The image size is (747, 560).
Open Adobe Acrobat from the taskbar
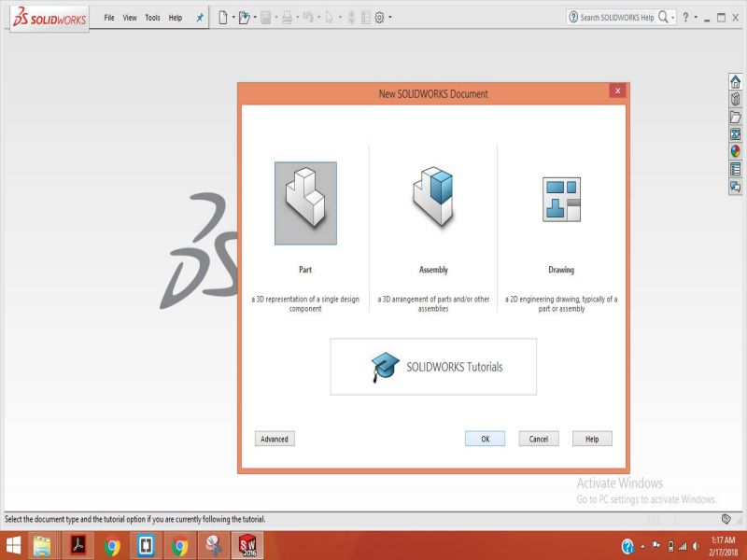coord(78,545)
